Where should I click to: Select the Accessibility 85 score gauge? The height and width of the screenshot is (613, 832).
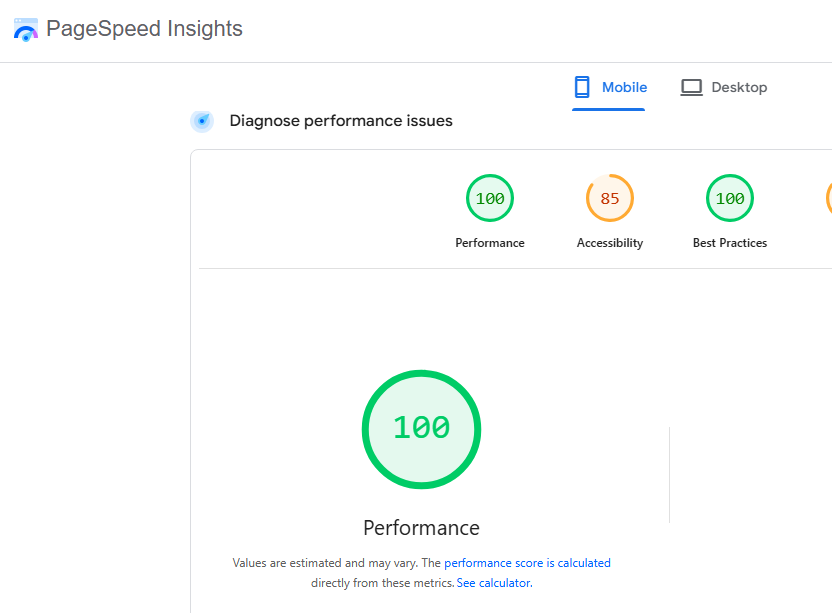pos(610,198)
